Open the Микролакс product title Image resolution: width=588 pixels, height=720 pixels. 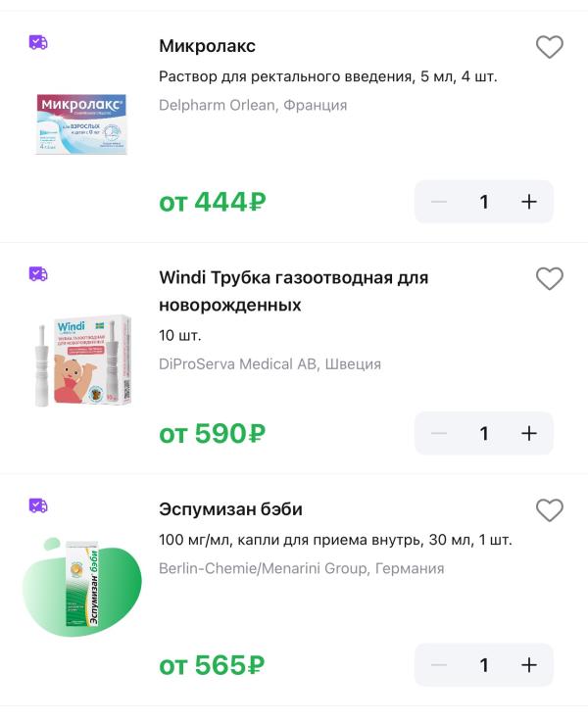pyautogui.click(x=207, y=46)
